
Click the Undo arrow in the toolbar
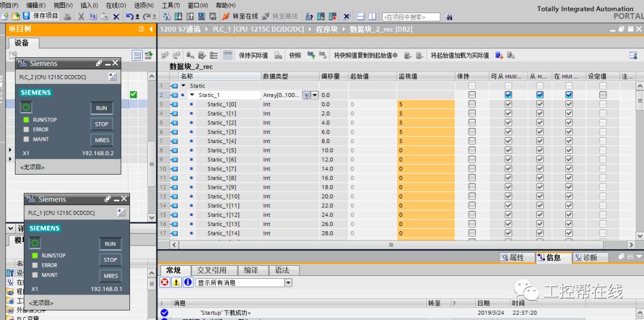pos(129,16)
